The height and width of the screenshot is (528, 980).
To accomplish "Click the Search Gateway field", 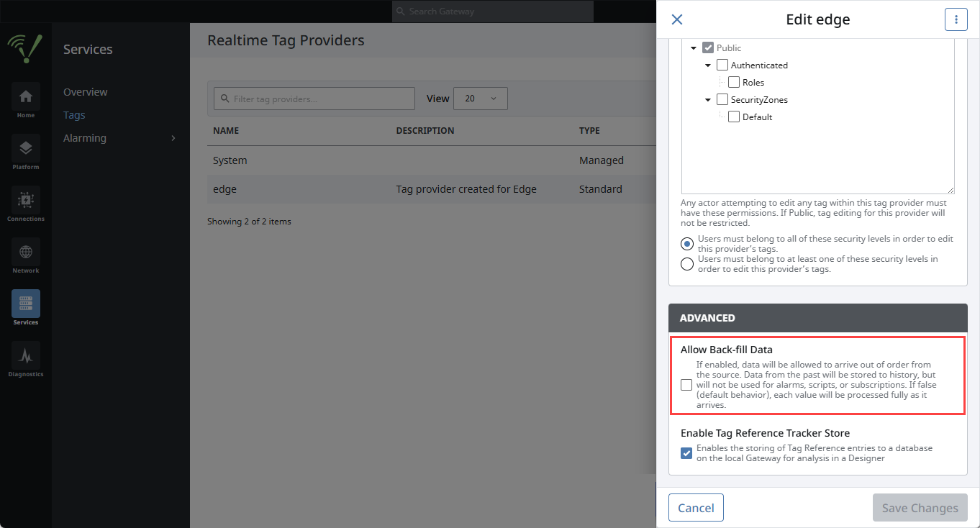I will 493,12.
